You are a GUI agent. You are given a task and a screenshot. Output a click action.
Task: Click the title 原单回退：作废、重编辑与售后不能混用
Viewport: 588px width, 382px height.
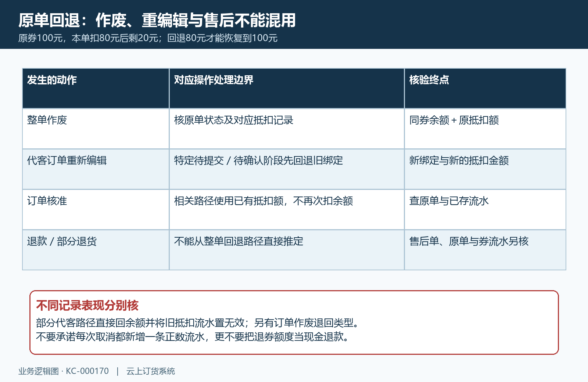[157, 20]
